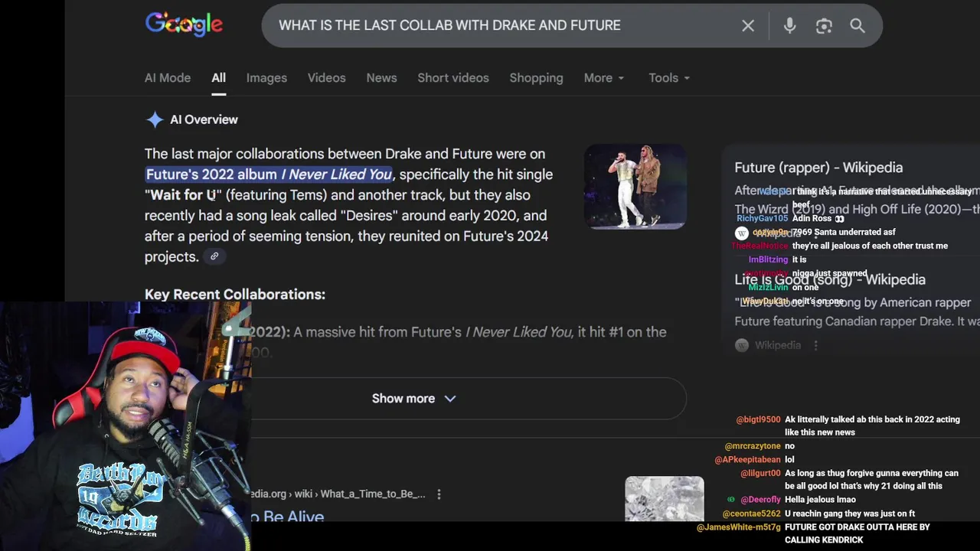The width and height of the screenshot is (980, 551).
Task: Click chat username @lilgurt00
Action: point(760,474)
